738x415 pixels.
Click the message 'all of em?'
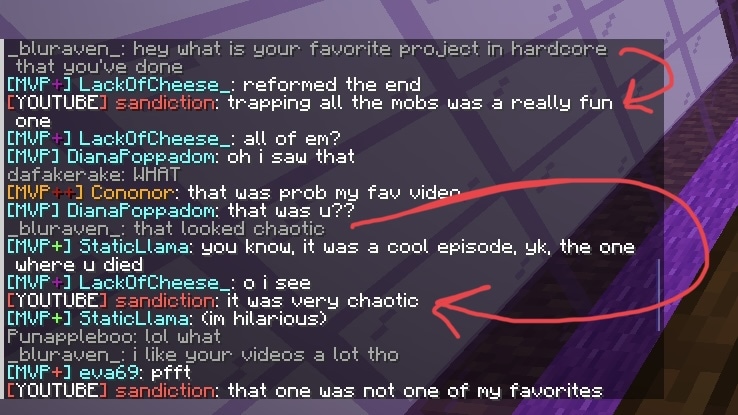(x=291, y=139)
